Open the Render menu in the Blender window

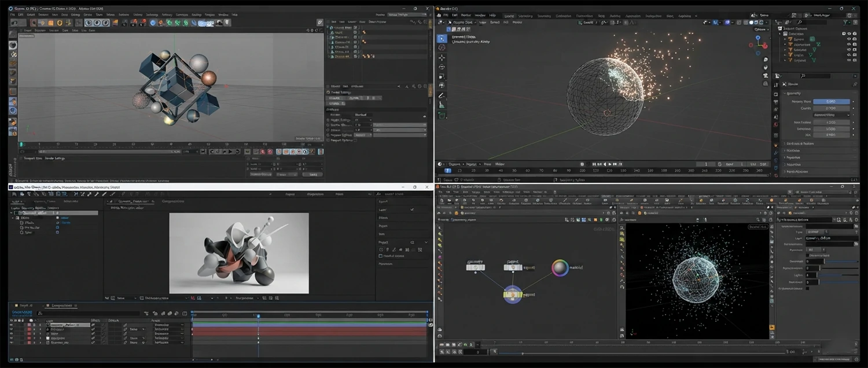pos(466,15)
